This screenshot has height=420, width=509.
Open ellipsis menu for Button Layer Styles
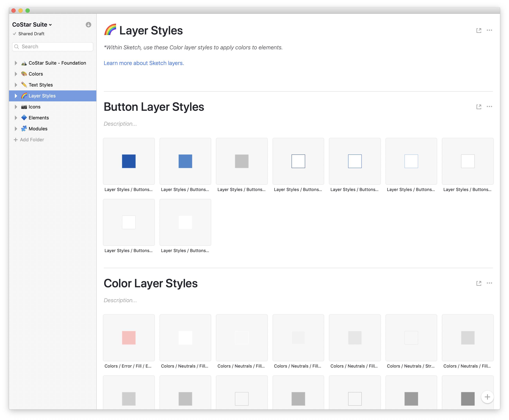click(489, 106)
